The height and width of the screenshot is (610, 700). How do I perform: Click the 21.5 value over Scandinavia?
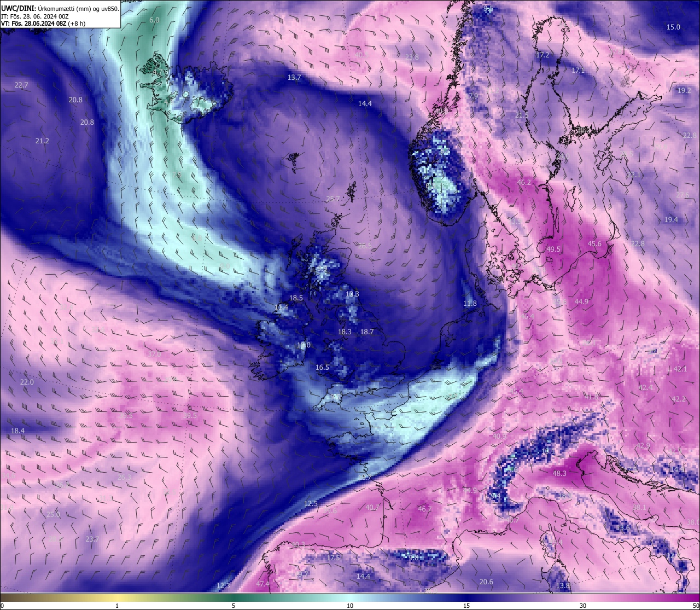522,115
